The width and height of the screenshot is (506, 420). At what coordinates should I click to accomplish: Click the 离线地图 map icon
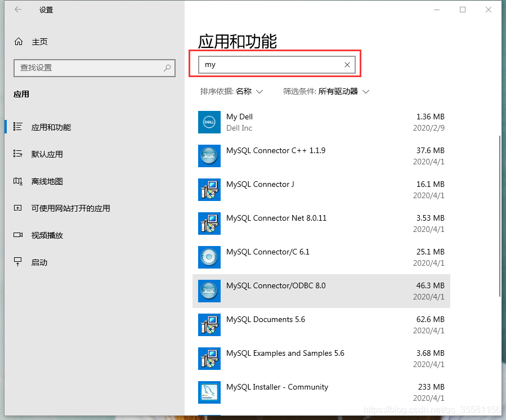click(x=18, y=181)
